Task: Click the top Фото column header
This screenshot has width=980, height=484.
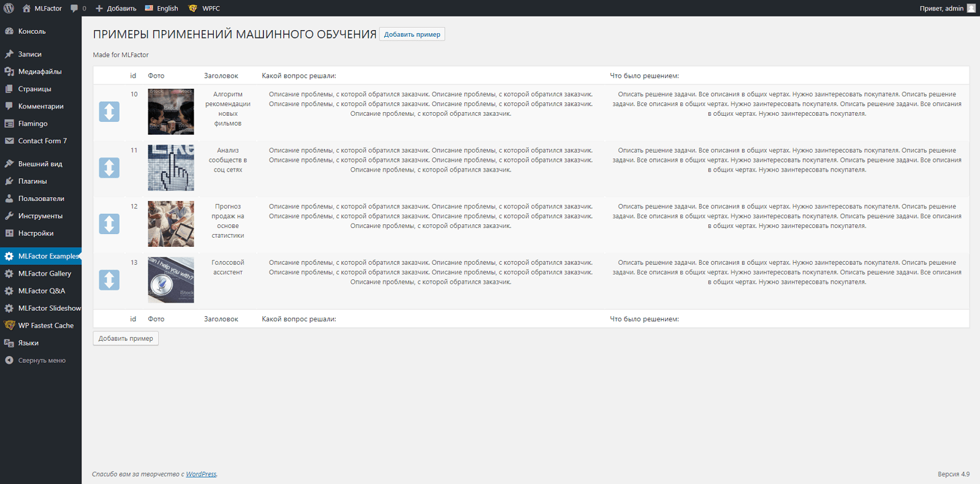Action: [x=156, y=76]
